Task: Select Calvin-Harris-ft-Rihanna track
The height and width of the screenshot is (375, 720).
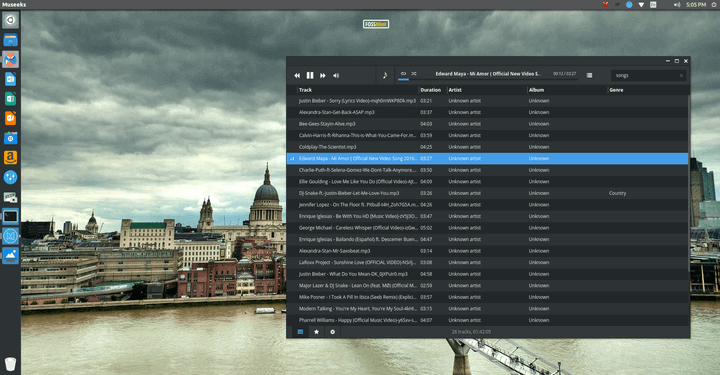Action: [x=487, y=135]
